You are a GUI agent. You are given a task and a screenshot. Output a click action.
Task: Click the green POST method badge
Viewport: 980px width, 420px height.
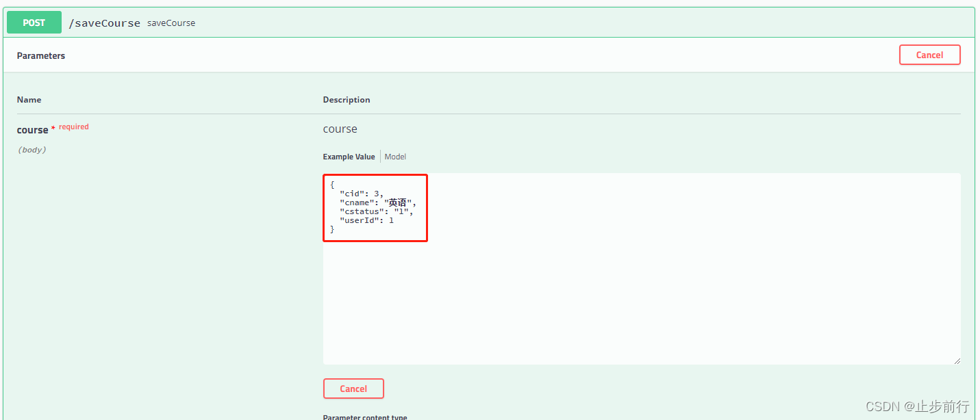click(34, 23)
